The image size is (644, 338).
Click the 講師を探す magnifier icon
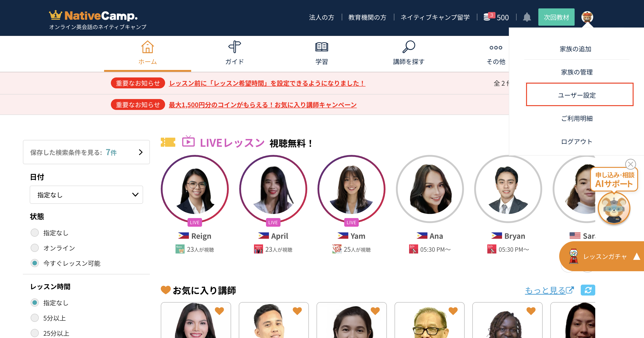pyautogui.click(x=408, y=47)
